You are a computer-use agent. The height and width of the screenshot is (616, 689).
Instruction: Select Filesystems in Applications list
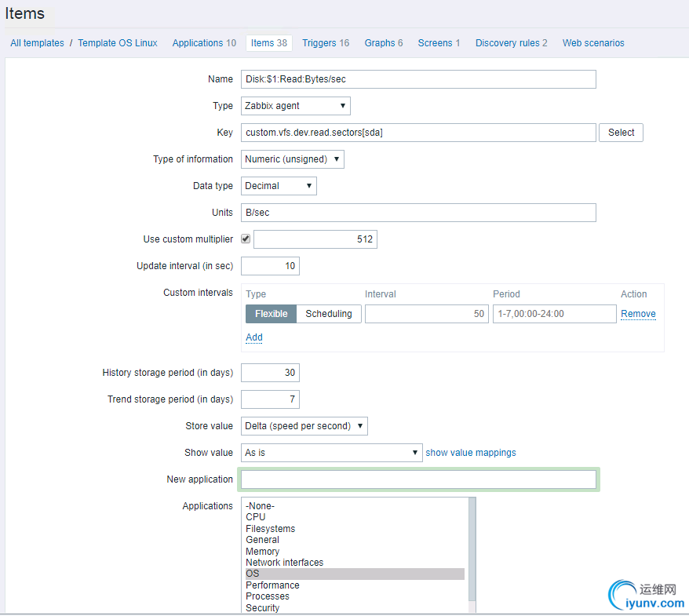pos(355,529)
